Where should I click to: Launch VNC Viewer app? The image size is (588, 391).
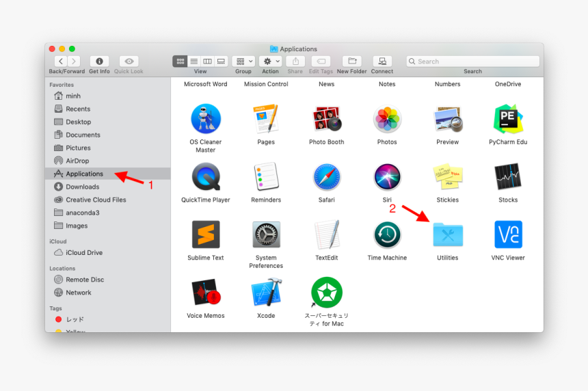pyautogui.click(x=508, y=235)
